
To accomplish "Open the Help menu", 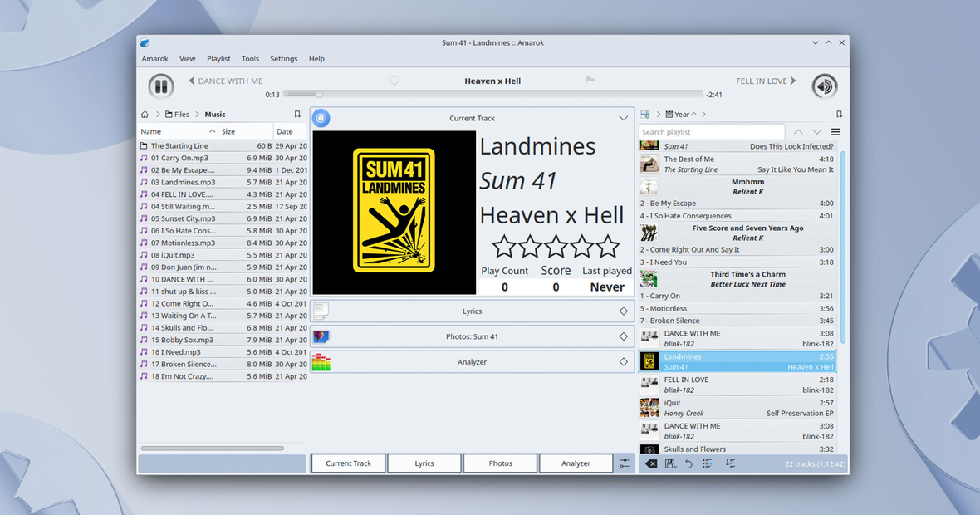I will click(x=317, y=59).
